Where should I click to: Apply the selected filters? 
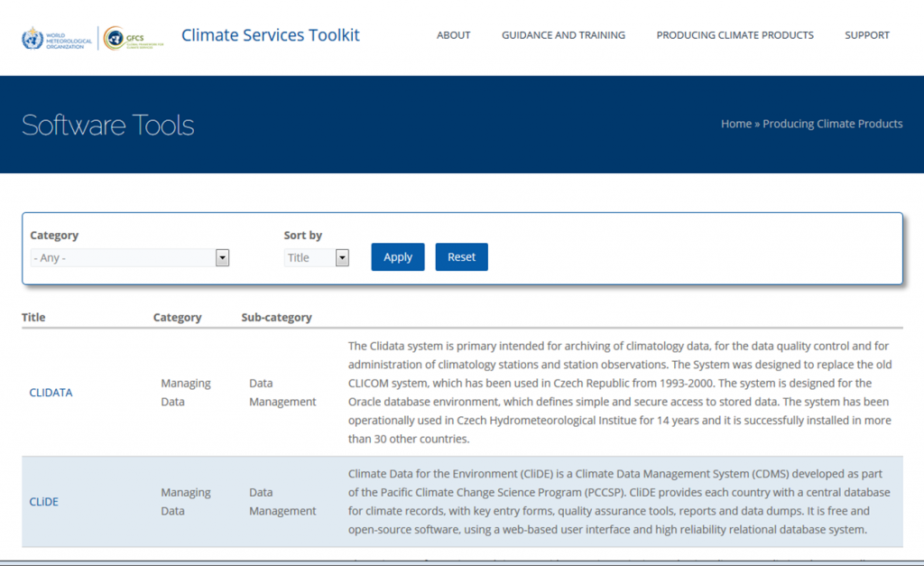(398, 257)
